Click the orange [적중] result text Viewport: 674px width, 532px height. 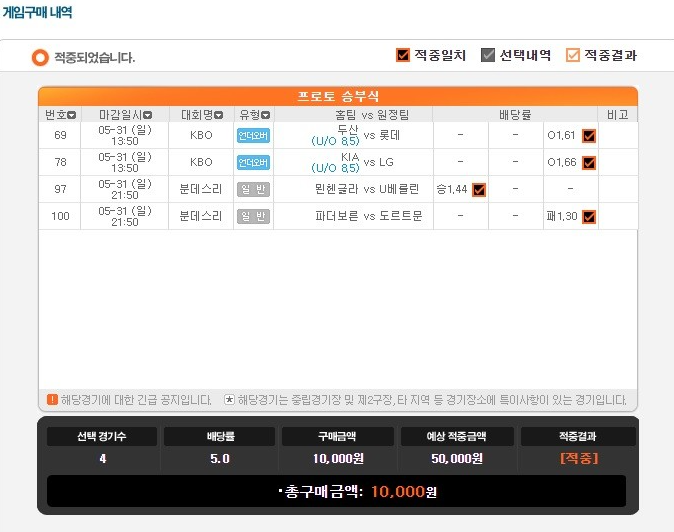click(x=579, y=458)
